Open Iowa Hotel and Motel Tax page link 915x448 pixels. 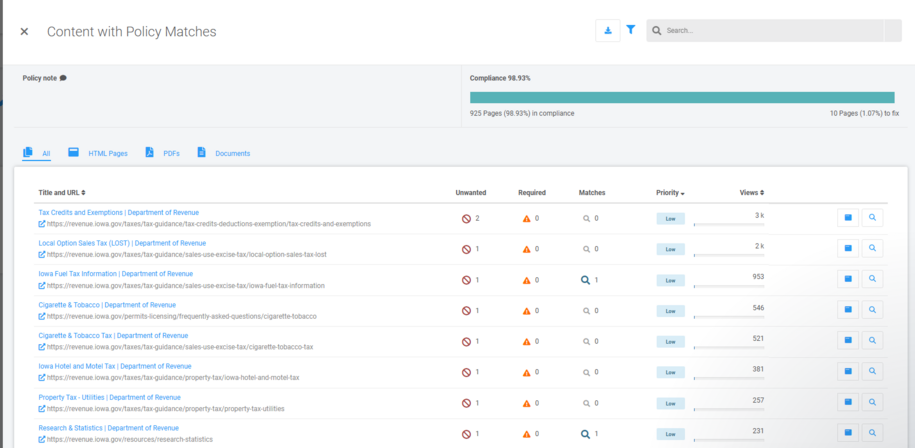tap(115, 366)
